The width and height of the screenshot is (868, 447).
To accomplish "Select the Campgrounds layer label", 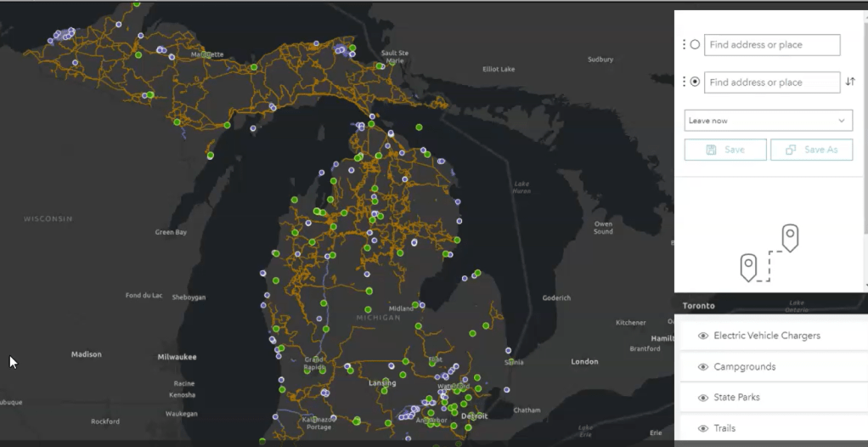I will [x=745, y=366].
